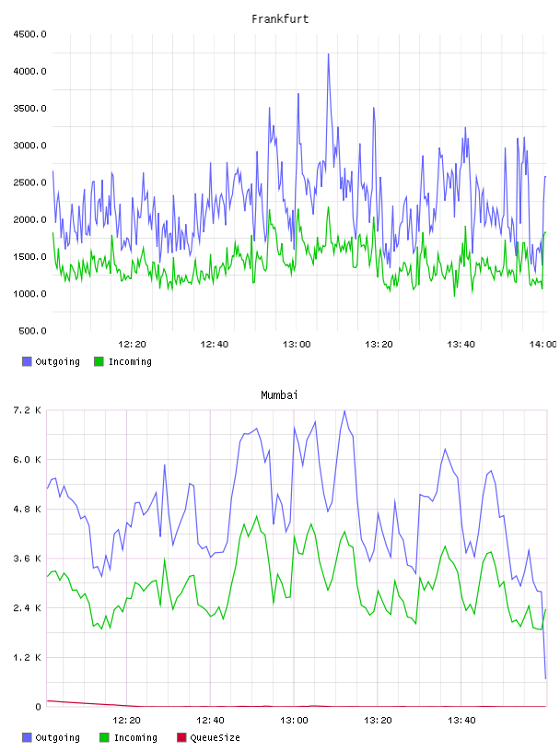
Task: Click the 12:20 time label under Mumbai chart
Action: [126, 720]
